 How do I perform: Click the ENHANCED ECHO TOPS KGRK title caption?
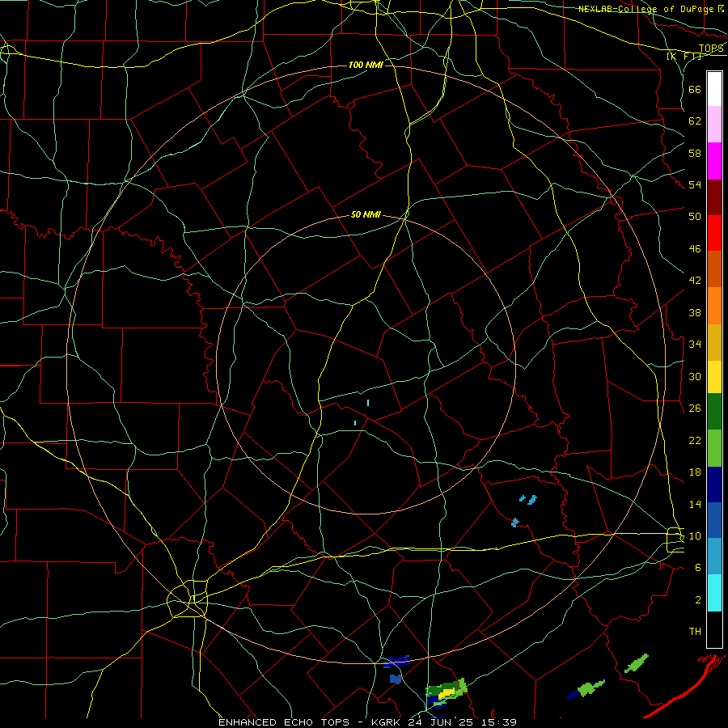pos(367,722)
